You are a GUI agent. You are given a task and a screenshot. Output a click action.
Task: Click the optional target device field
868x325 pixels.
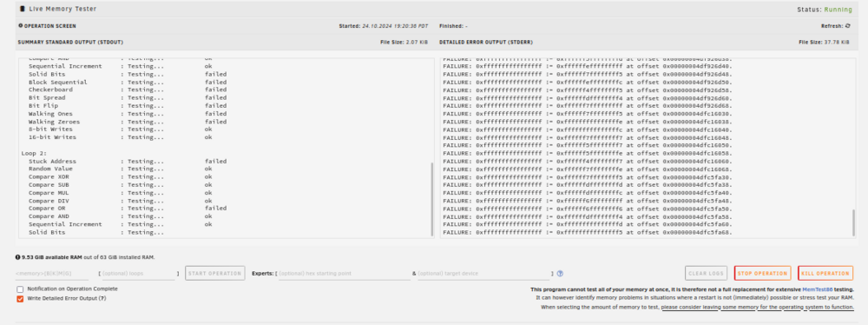483,274
